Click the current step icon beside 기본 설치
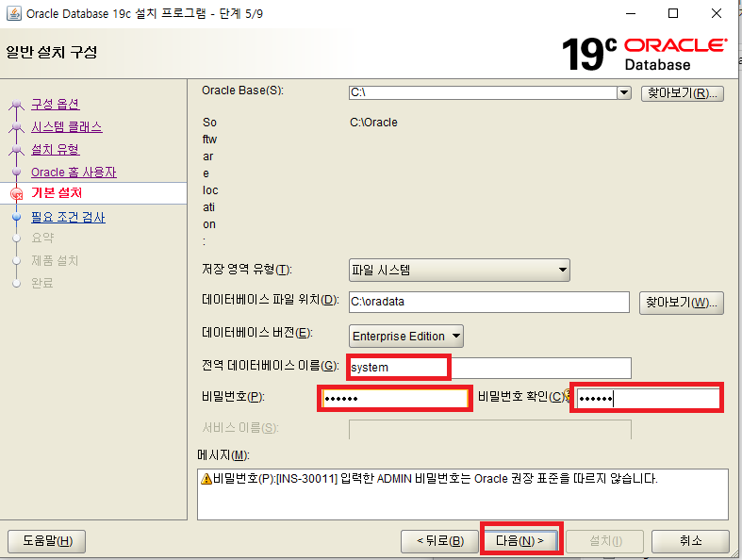This screenshot has width=742, height=560. tap(17, 193)
